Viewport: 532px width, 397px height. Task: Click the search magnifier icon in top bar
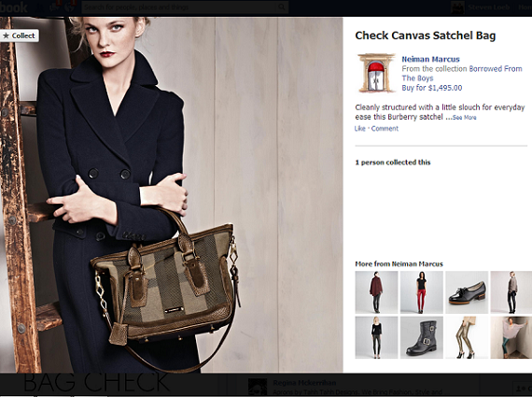point(282,7)
